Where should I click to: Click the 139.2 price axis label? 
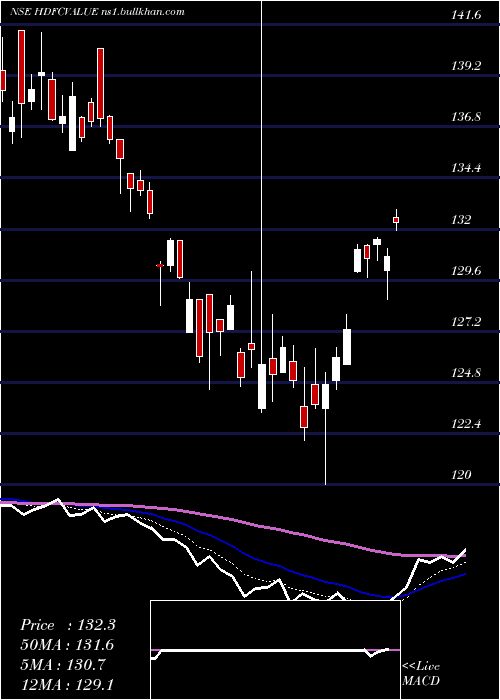pos(466,66)
